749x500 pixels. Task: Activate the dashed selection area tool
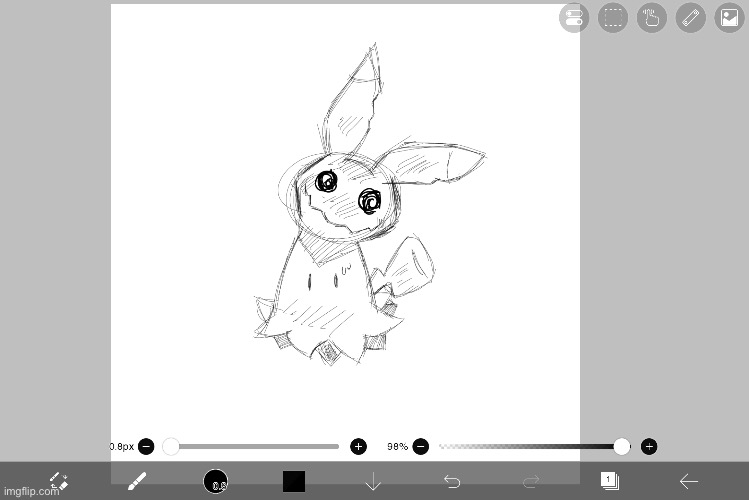coord(613,18)
